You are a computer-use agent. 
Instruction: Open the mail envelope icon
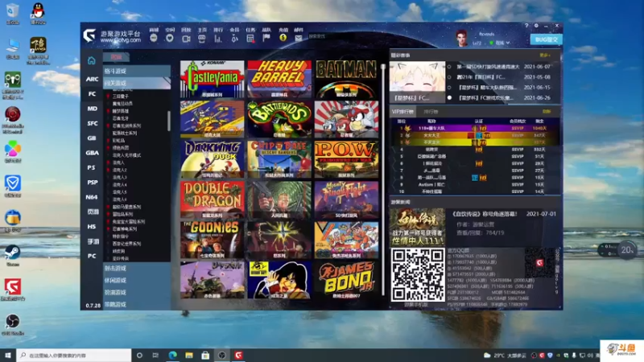click(299, 38)
